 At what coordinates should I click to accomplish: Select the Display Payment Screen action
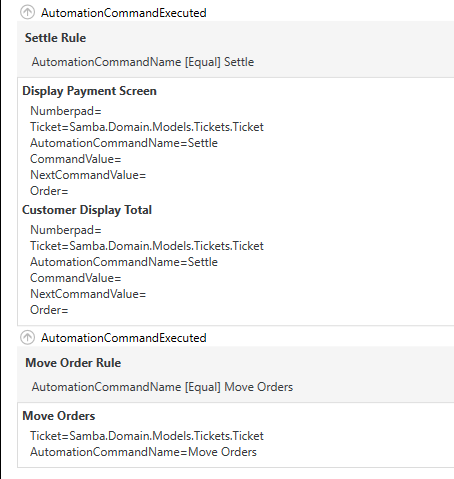[x=89, y=91]
